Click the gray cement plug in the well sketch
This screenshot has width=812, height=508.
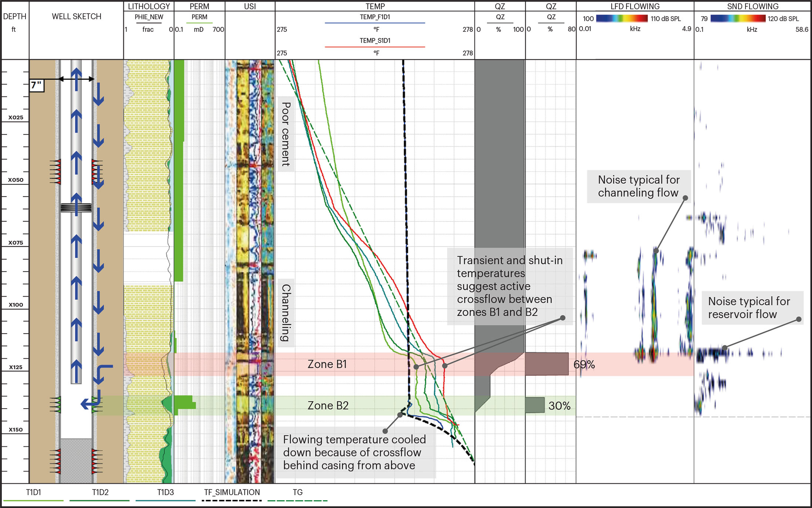point(76,460)
